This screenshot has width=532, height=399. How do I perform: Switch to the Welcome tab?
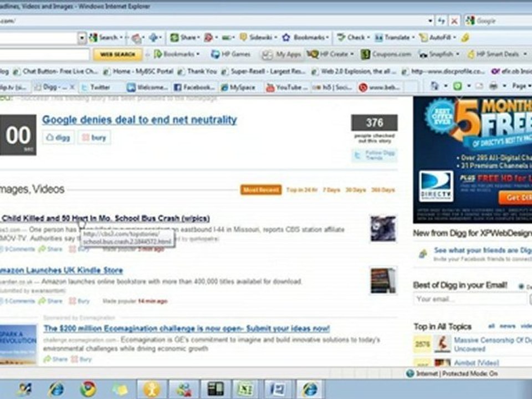coord(148,88)
